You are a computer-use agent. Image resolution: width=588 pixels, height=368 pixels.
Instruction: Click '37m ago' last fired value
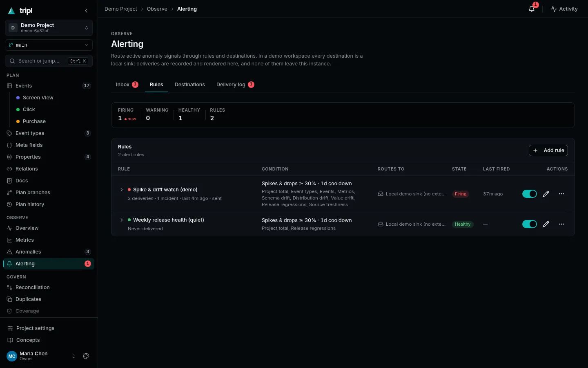pos(493,194)
